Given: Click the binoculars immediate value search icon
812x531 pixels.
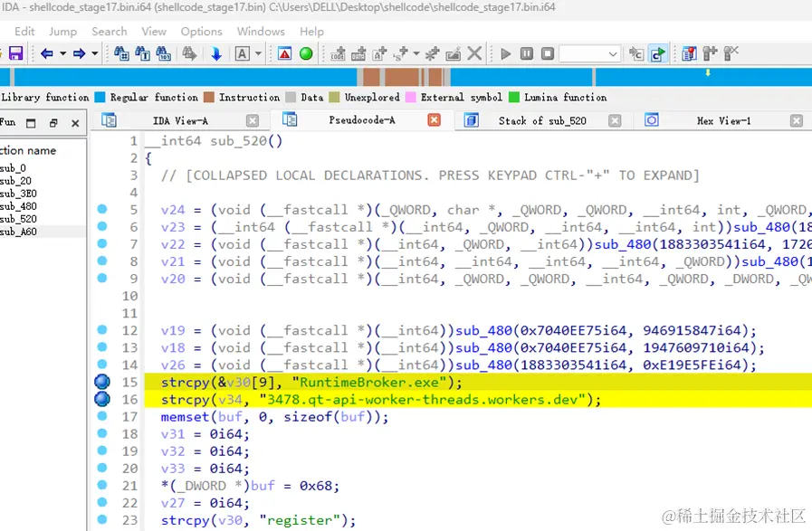Looking at the screenshot, I should coord(163,53).
